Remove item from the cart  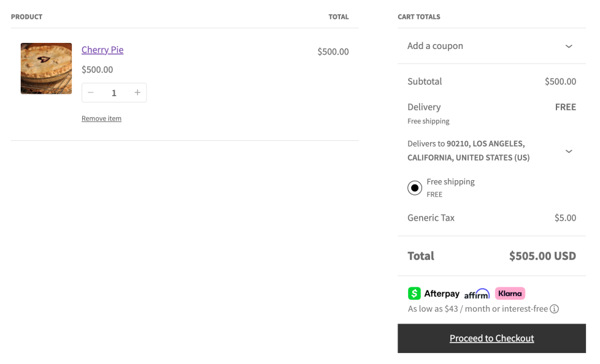pos(101,118)
